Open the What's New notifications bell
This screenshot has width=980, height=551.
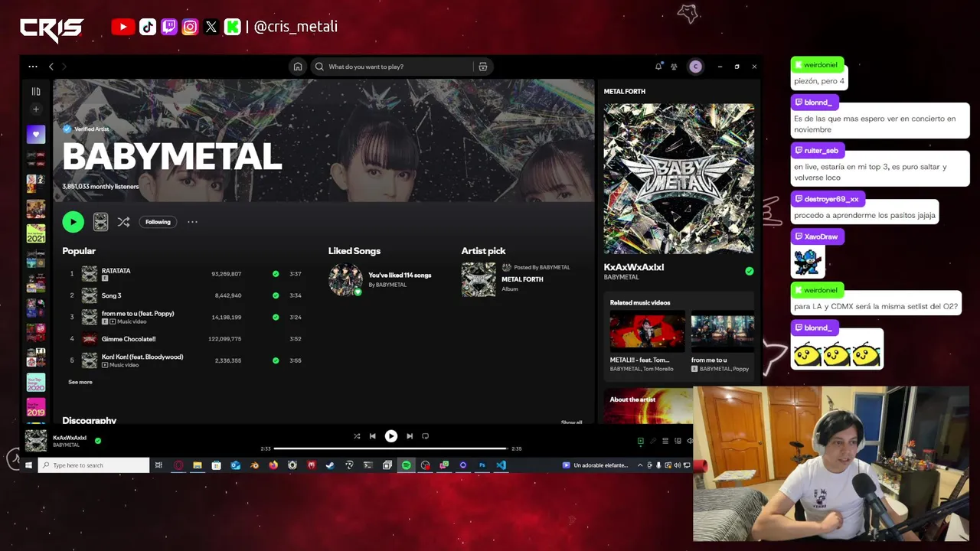[x=658, y=67]
